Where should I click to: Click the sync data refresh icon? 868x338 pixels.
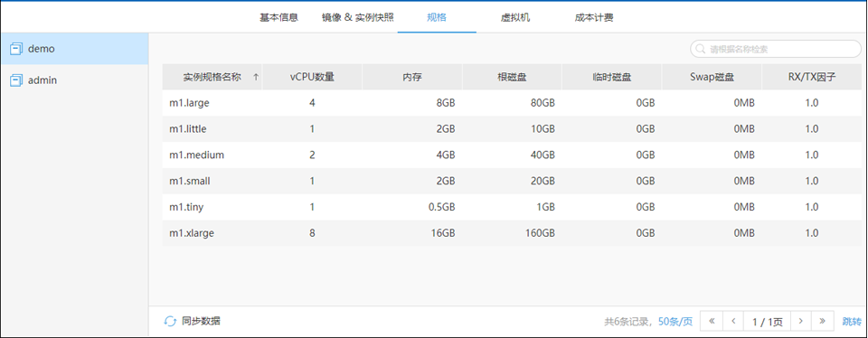[170, 321]
